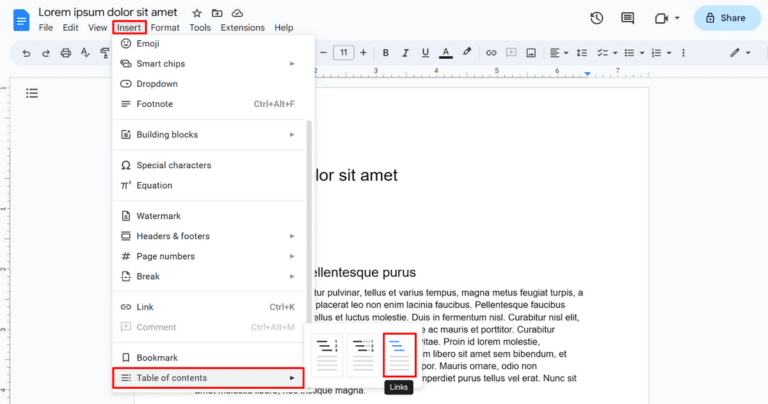The height and width of the screenshot is (404, 768).
Task: Open the highlight color pen
Action: (x=467, y=52)
